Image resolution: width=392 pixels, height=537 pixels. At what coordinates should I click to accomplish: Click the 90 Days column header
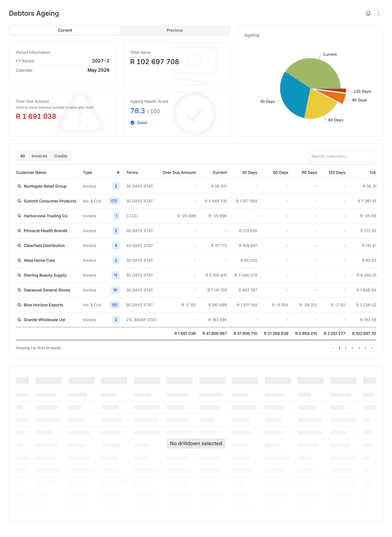(309, 172)
